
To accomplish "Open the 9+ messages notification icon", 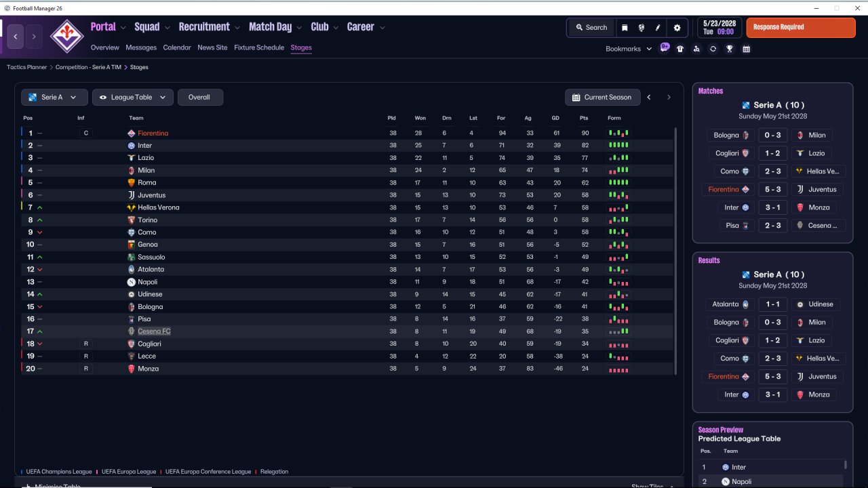I will (665, 48).
